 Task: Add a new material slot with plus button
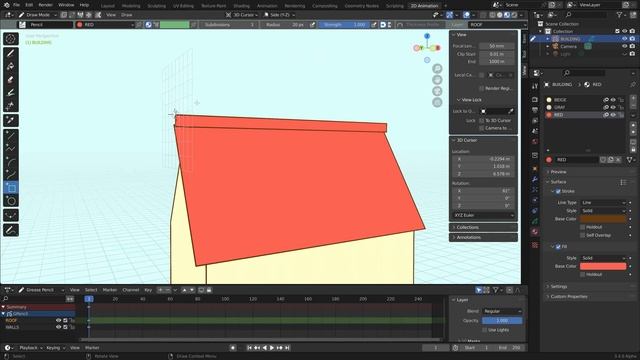(x=633, y=99)
